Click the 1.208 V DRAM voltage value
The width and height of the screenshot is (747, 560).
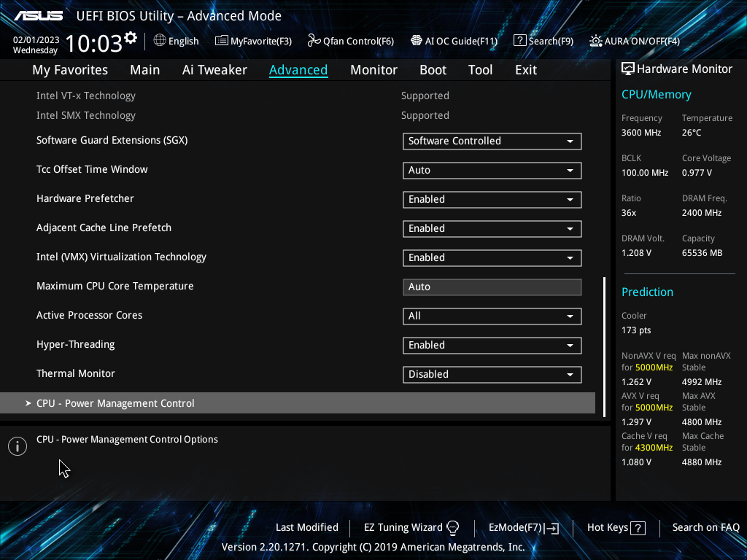pyautogui.click(x=636, y=253)
